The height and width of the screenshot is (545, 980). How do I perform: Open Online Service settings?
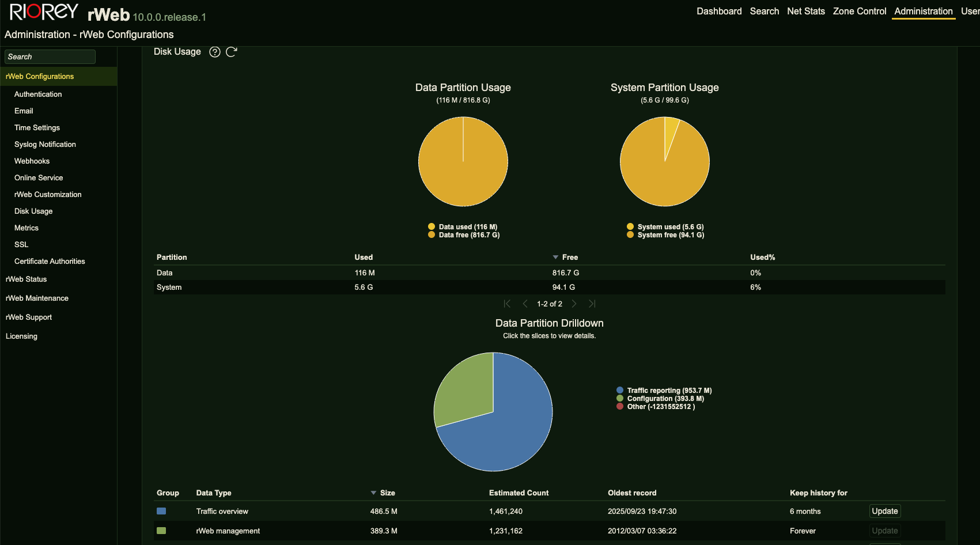click(x=39, y=177)
